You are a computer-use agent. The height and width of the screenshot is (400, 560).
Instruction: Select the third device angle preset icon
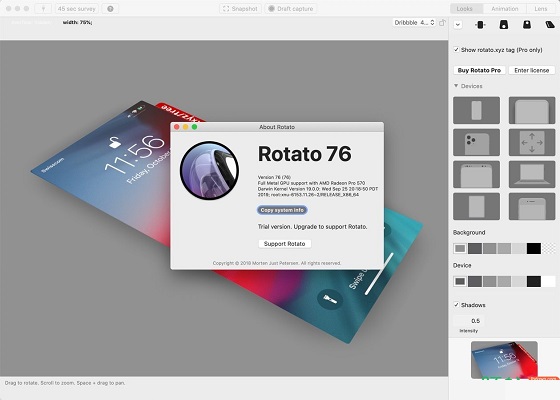click(527, 25)
